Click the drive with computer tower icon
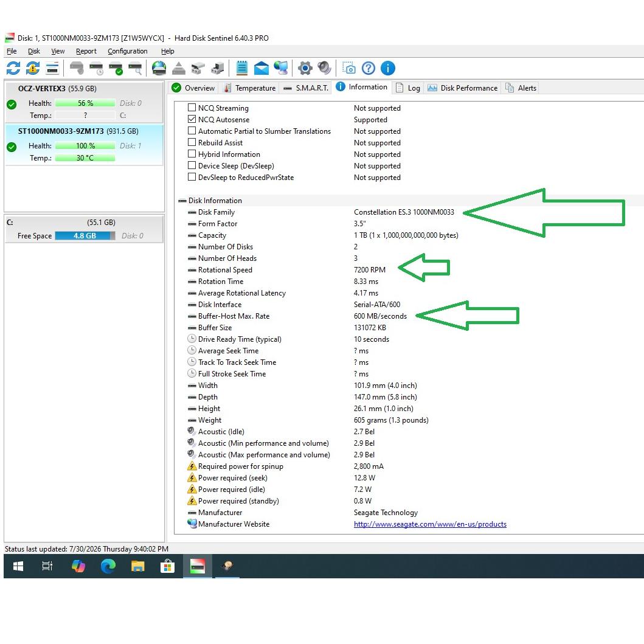This screenshot has width=644, height=644. (218, 68)
